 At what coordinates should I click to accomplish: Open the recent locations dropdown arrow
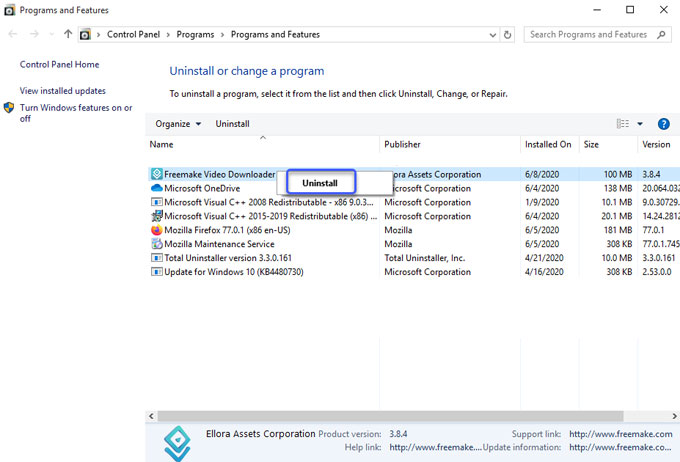point(52,34)
